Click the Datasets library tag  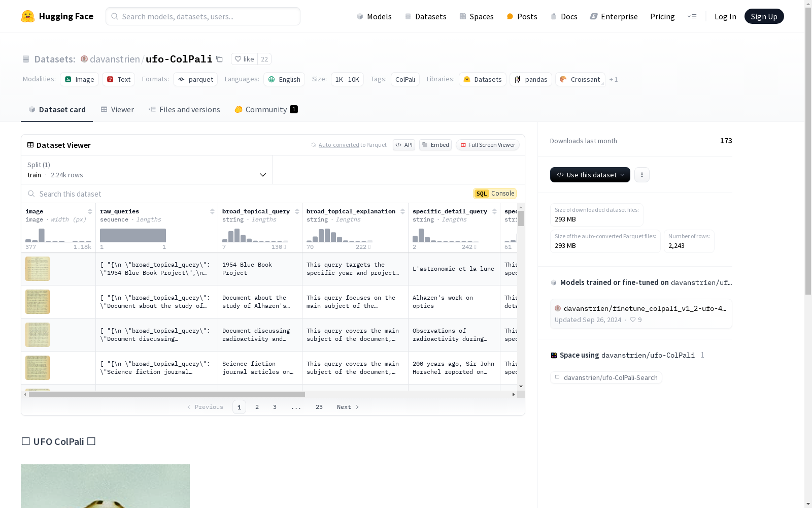483,79
